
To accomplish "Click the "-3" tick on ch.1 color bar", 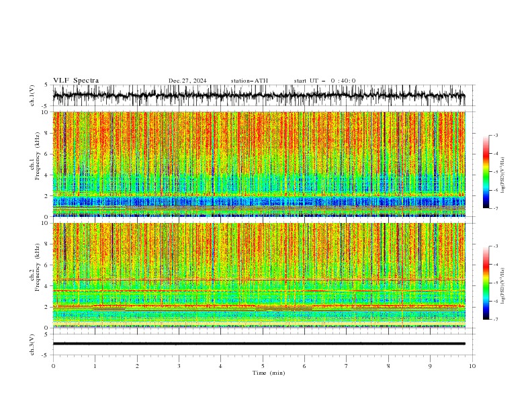I will click(496, 135).
